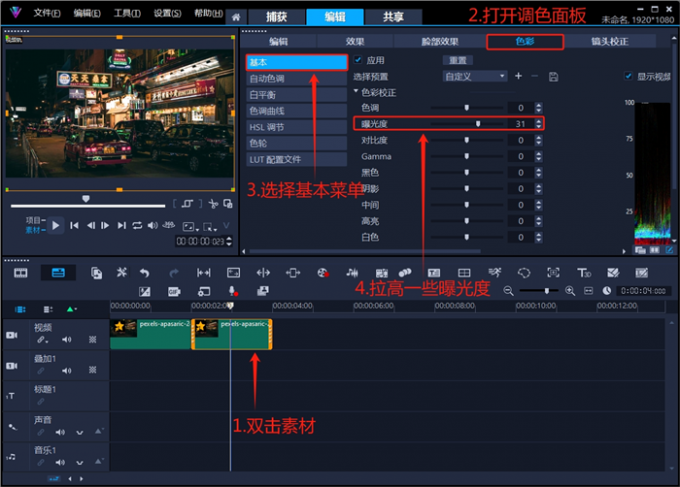Select the second highlighted pexels-apasaric clip
The image size is (680, 487).
tap(232, 334)
